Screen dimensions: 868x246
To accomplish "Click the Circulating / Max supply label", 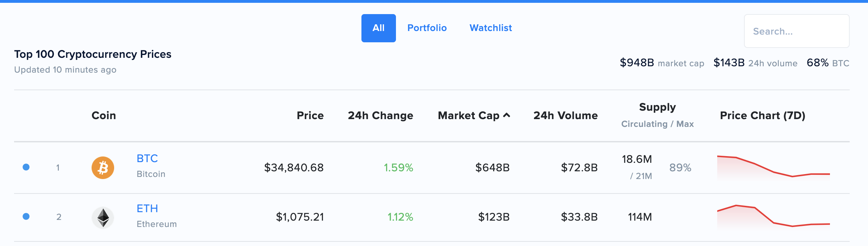I will pyautogui.click(x=657, y=124).
